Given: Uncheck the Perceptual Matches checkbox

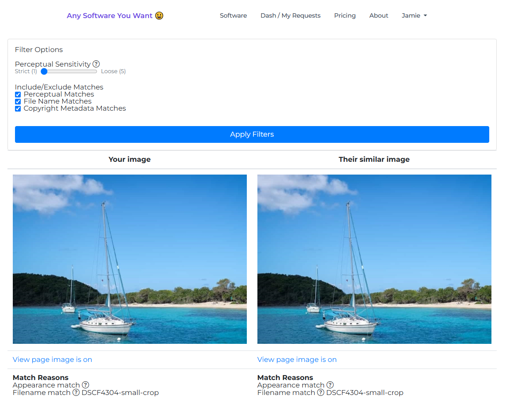Looking at the screenshot, I should pyautogui.click(x=18, y=94).
